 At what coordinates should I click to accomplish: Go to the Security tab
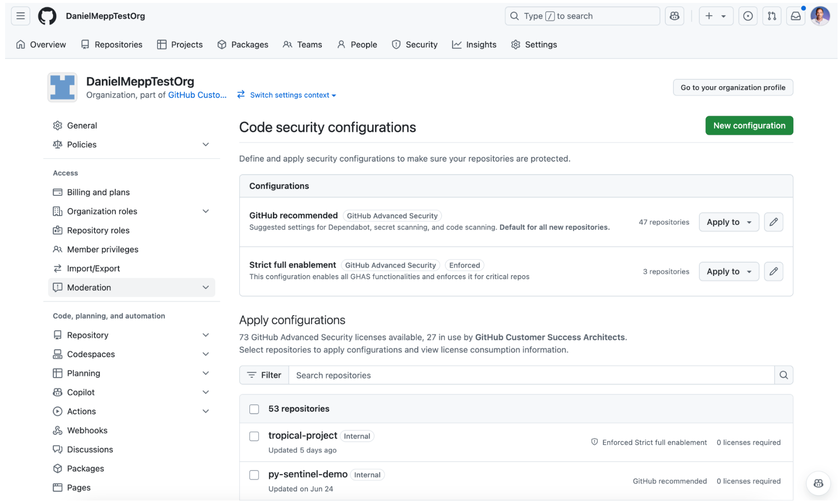tap(415, 45)
